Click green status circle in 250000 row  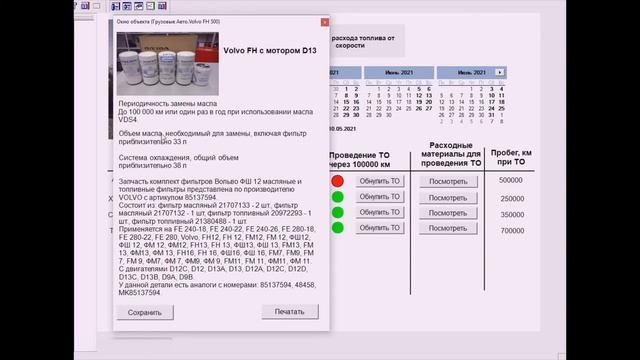point(337,197)
